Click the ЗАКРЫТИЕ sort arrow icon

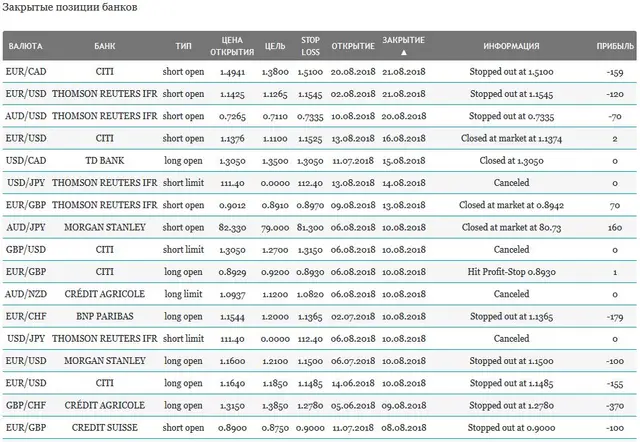404,52
